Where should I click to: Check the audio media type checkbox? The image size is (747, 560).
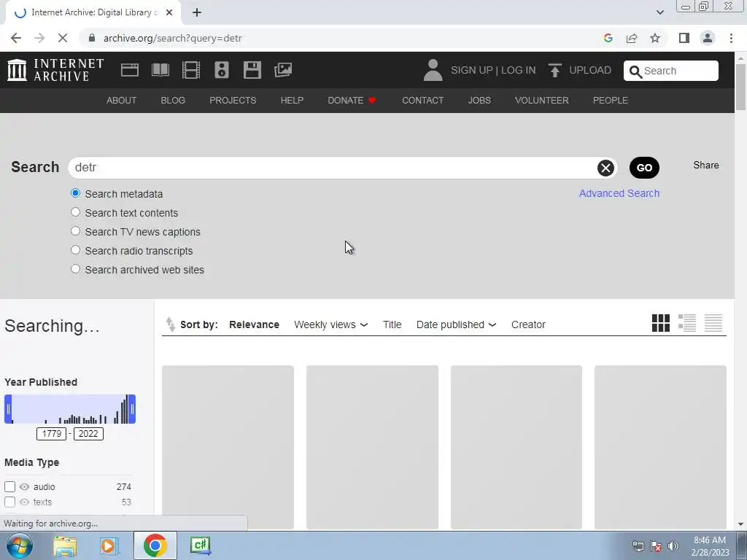click(x=10, y=486)
